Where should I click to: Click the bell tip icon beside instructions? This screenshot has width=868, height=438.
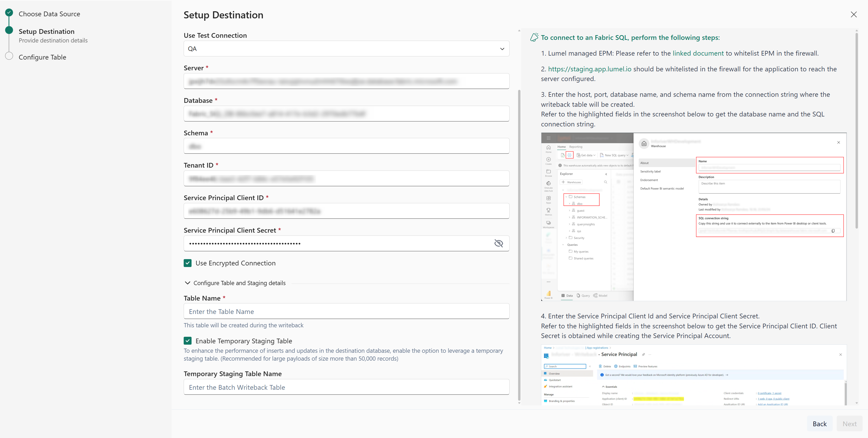point(534,37)
